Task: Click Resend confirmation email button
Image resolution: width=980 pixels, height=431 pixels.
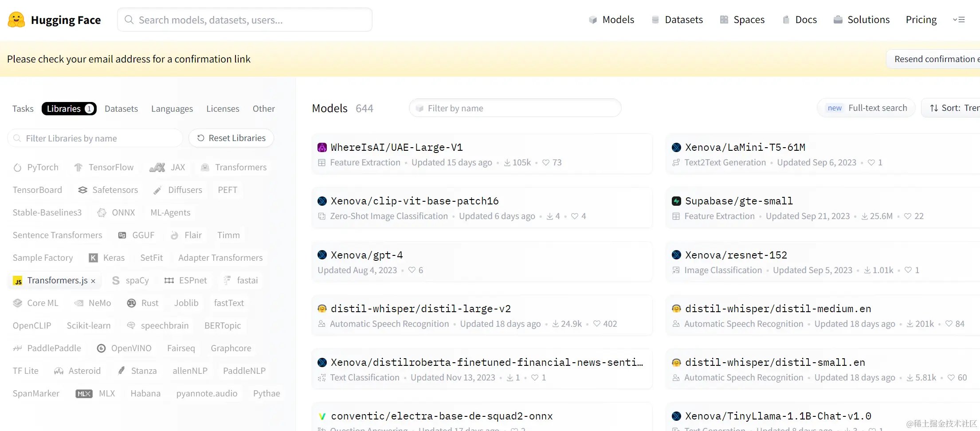Action: [x=933, y=59]
